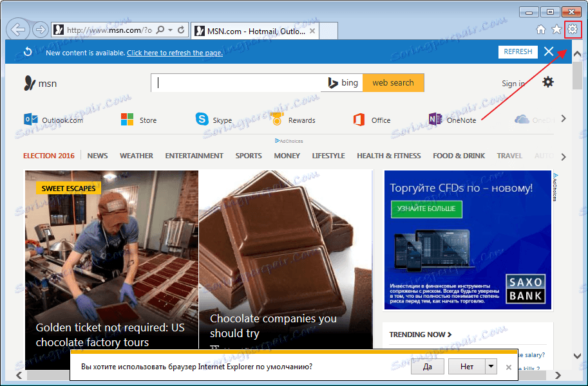This screenshot has width=588, height=386.
Task: Click inside the web search field
Action: click(x=238, y=82)
